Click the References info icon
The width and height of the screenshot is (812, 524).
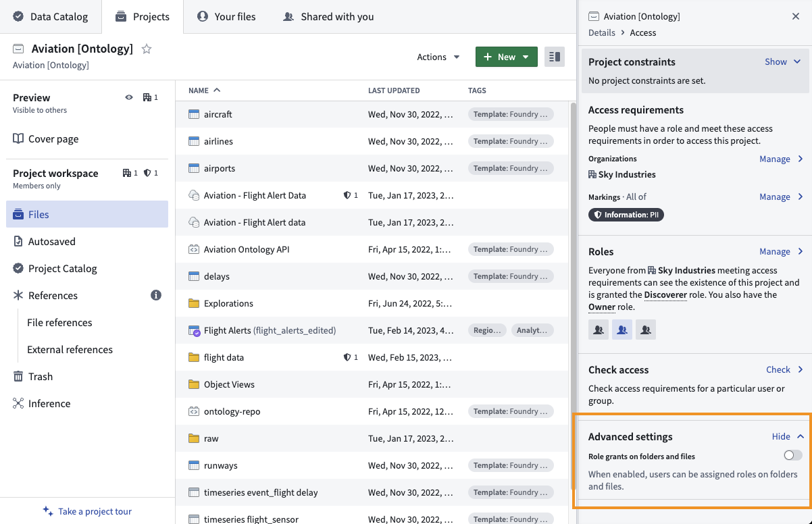pos(156,295)
